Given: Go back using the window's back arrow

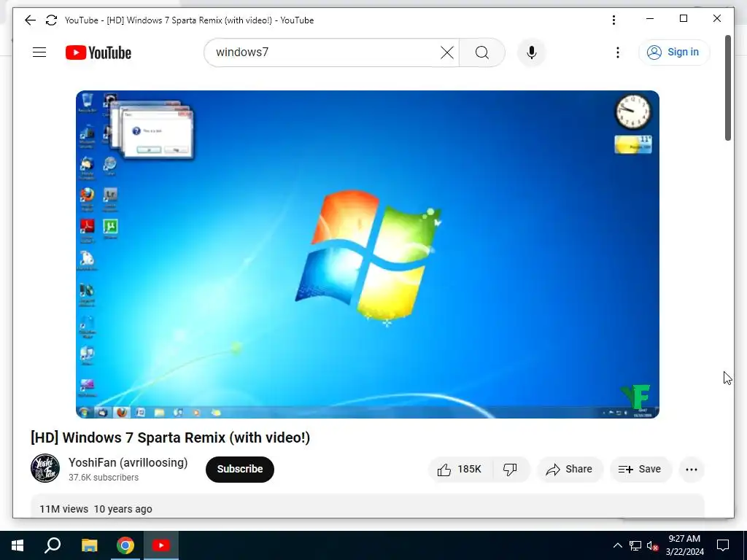Looking at the screenshot, I should click(x=30, y=20).
